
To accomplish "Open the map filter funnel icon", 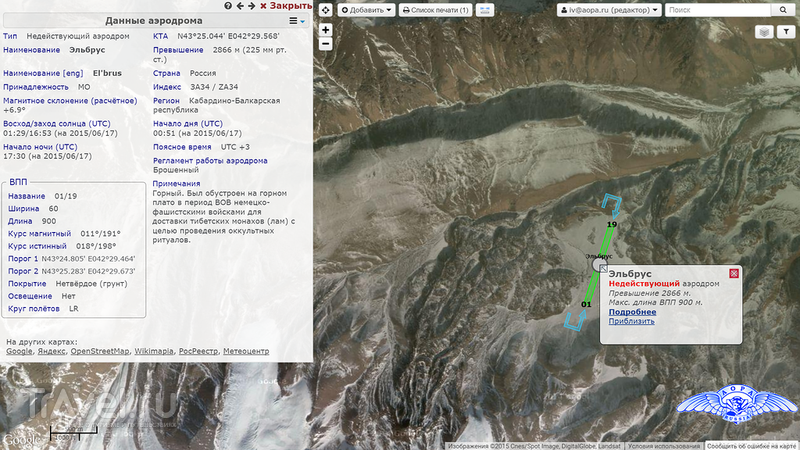I will tap(786, 32).
